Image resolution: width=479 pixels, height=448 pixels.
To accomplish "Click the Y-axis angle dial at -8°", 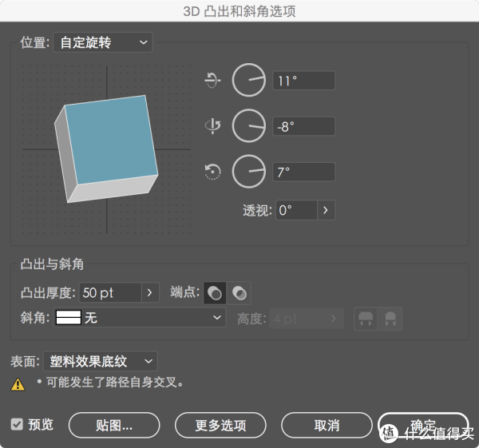I will [x=248, y=125].
